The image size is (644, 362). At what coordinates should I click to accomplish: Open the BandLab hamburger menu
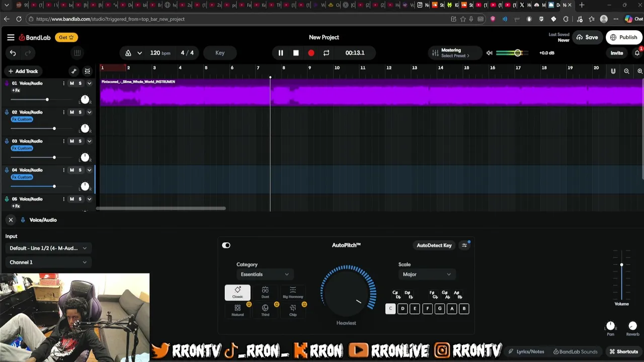pyautogui.click(x=11, y=37)
